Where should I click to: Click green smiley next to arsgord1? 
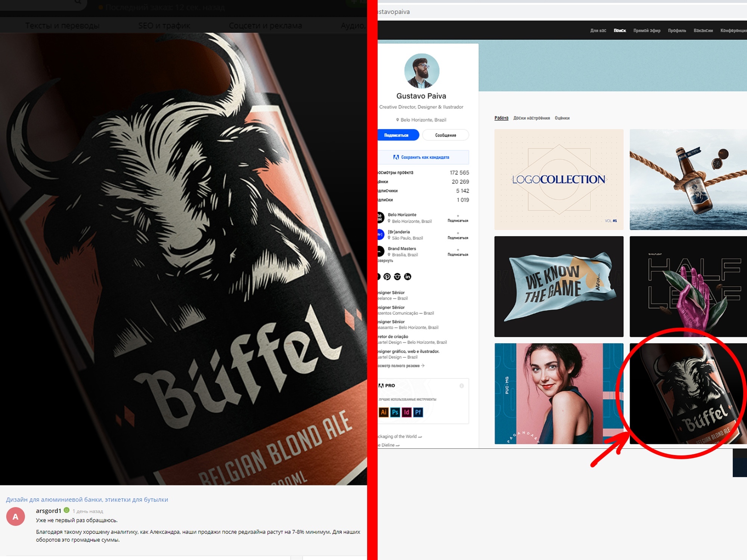pyautogui.click(x=66, y=510)
